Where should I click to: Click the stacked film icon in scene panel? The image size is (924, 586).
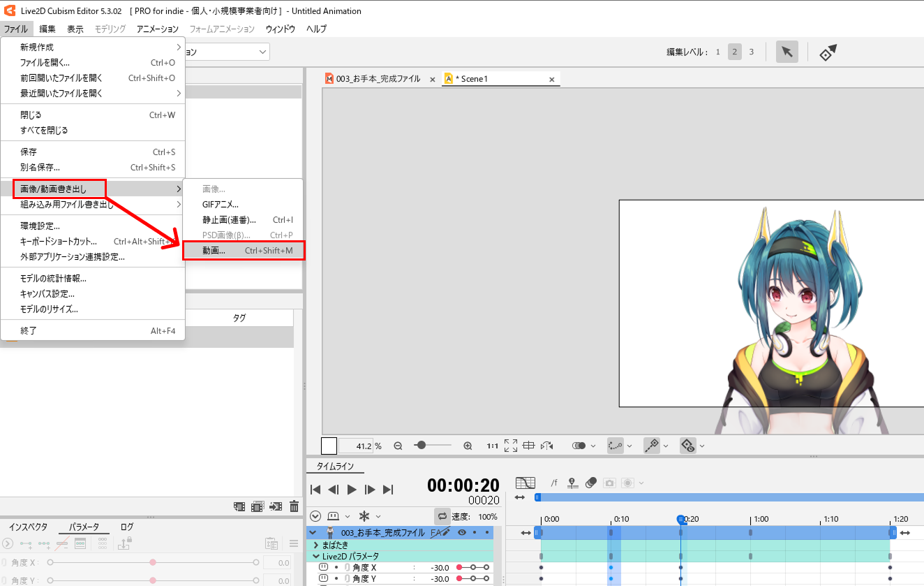[258, 506]
